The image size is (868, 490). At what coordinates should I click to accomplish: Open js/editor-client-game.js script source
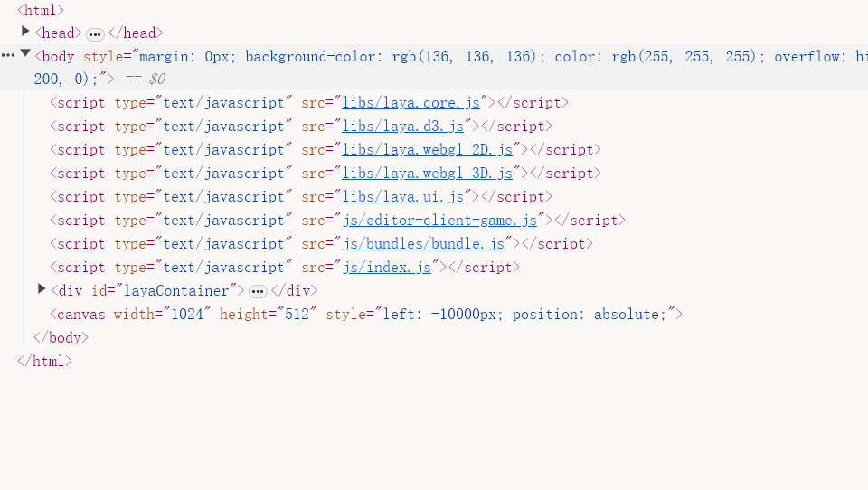coord(439,221)
